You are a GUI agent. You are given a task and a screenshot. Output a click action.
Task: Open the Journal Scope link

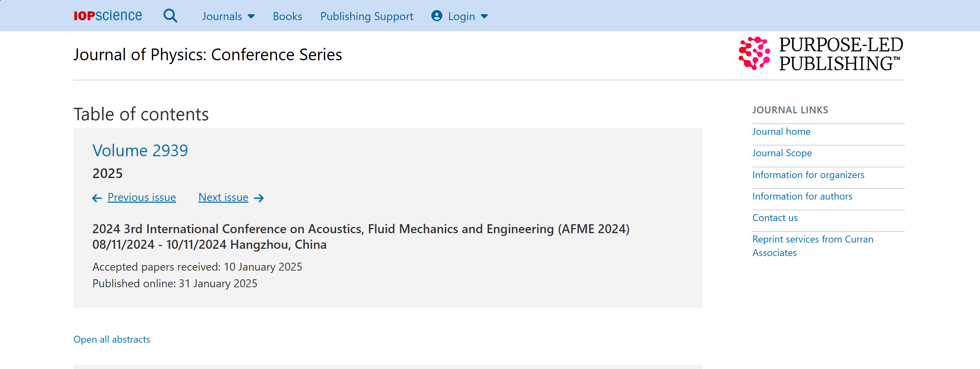tap(782, 153)
